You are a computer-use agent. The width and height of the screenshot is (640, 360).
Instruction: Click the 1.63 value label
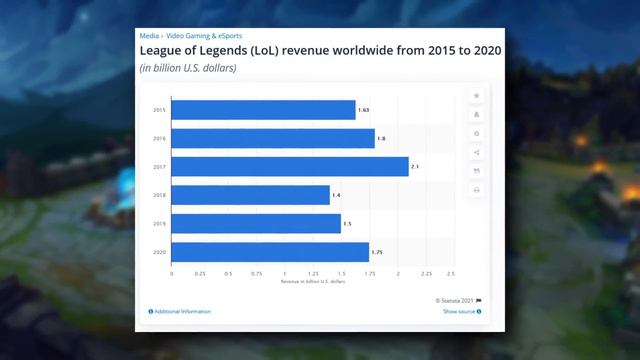point(364,110)
